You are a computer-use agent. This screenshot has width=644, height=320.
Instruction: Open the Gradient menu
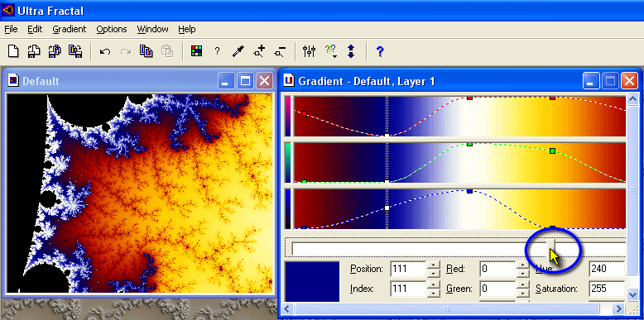click(x=70, y=29)
